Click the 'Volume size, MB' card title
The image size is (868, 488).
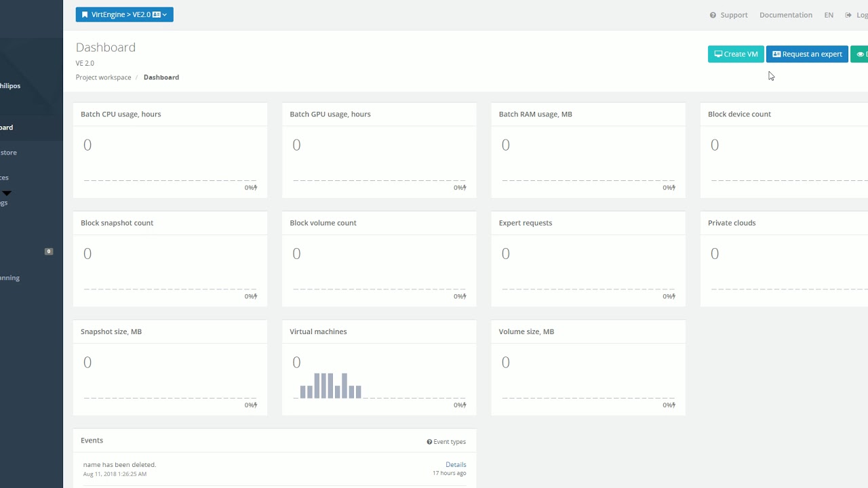[526, 331]
